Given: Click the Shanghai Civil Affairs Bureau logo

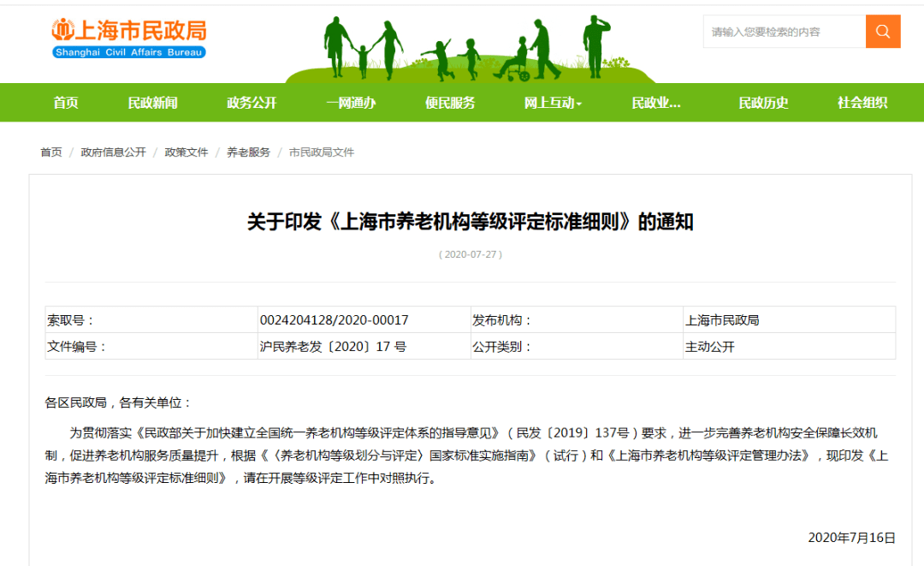Looking at the screenshot, I should click(x=129, y=39).
